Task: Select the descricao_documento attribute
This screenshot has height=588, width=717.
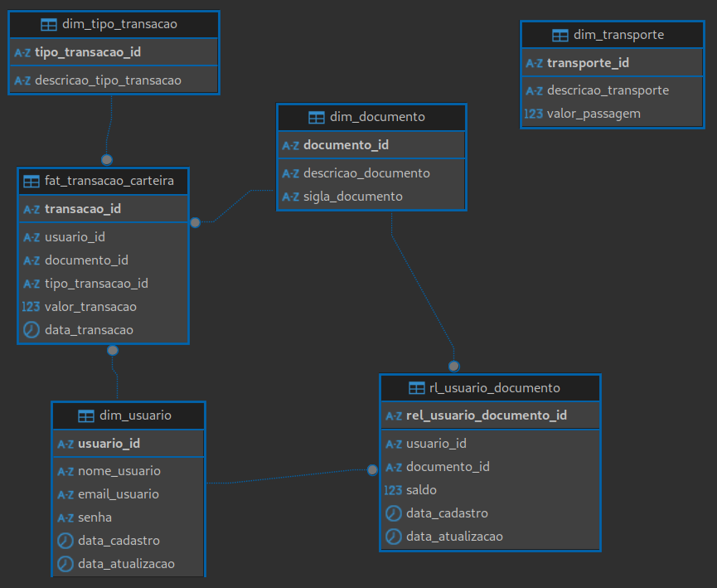Action: click(366, 173)
